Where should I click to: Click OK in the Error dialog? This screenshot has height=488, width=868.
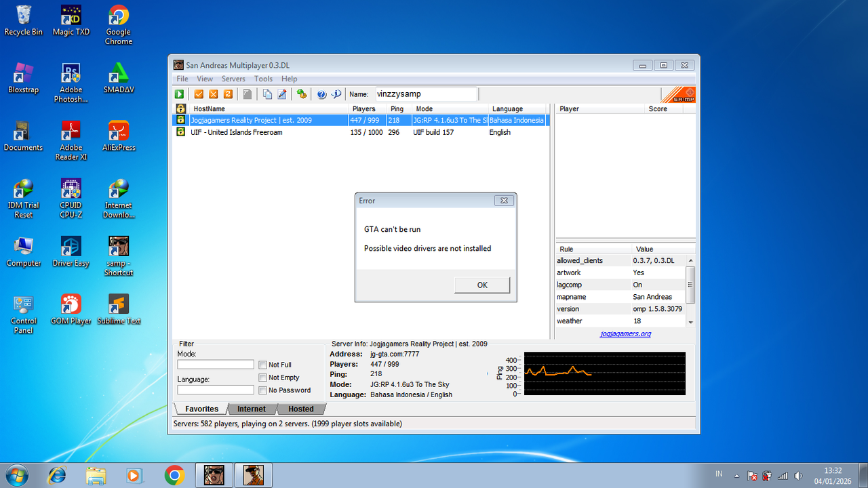pyautogui.click(x=482, y=285)
